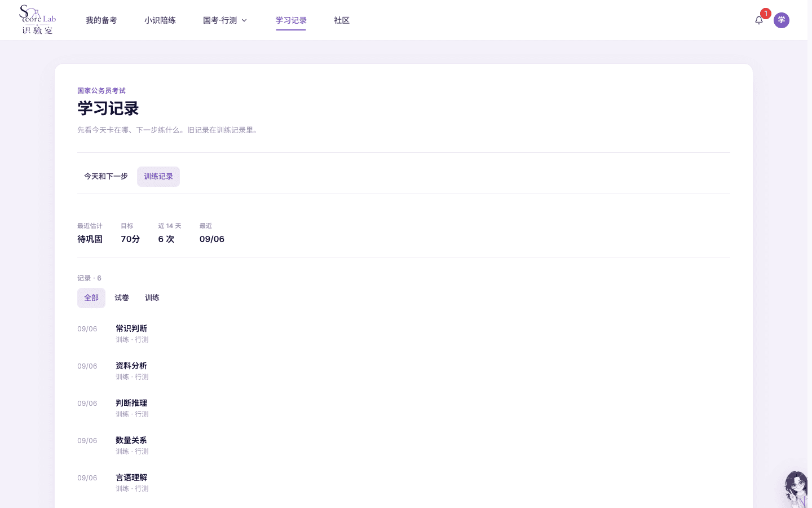Select 学习记录 in the top navigation
Screen dimensions: 812x508
291,20
